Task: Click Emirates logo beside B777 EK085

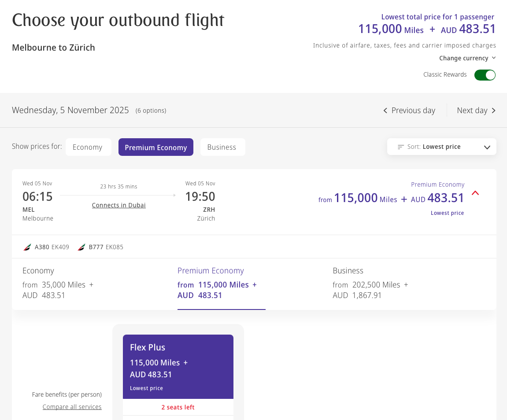Action: point(81,247)
